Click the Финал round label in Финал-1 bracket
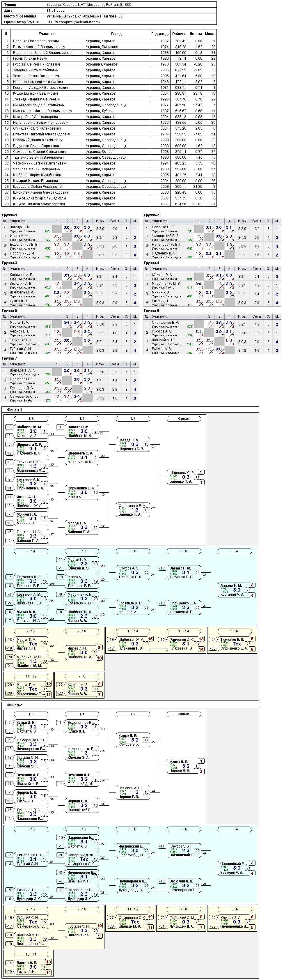284x980 pixels. click(184, 418)
